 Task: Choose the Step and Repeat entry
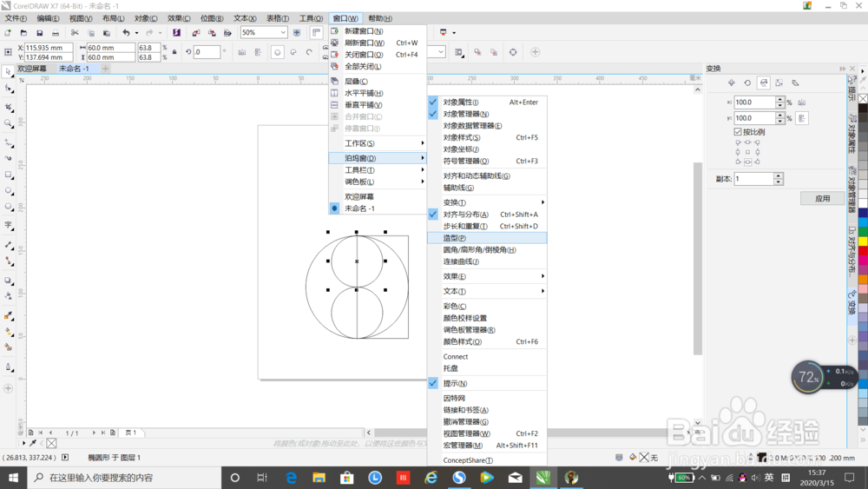487,226
